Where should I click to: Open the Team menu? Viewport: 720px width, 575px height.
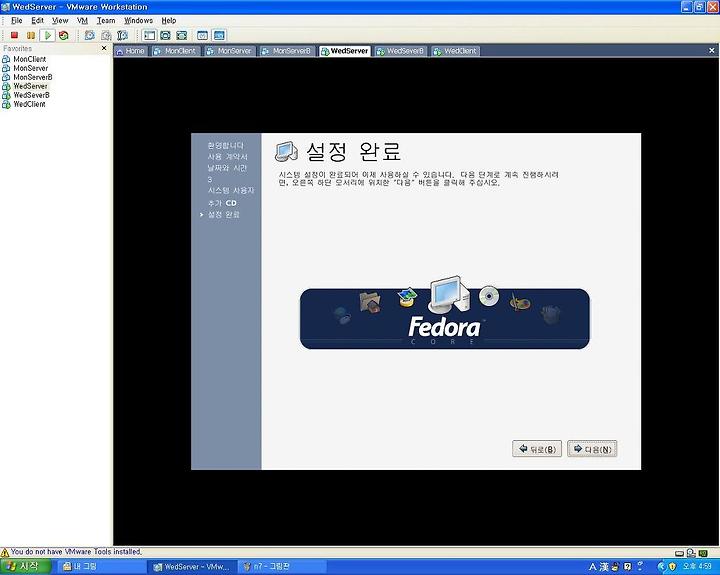pyautogui.click(x=106, y=20)
